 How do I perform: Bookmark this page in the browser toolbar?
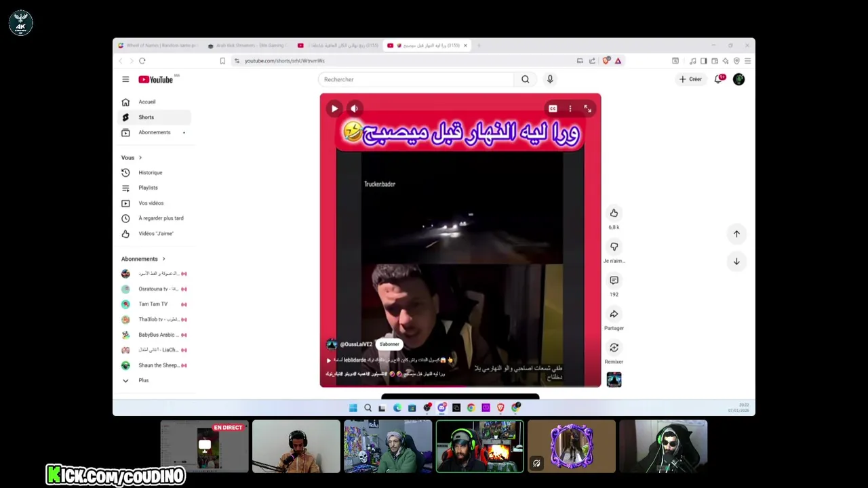tap(222, 61)
